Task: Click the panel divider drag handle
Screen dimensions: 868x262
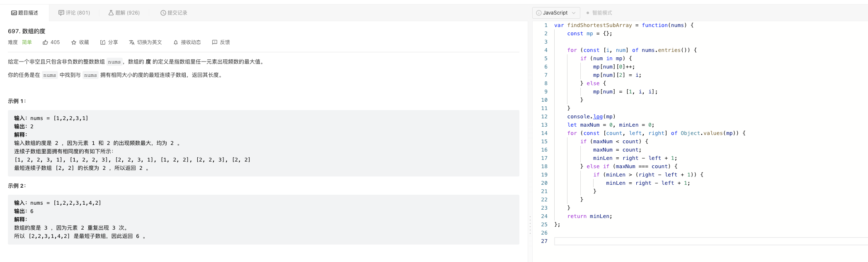Action: 530,225
